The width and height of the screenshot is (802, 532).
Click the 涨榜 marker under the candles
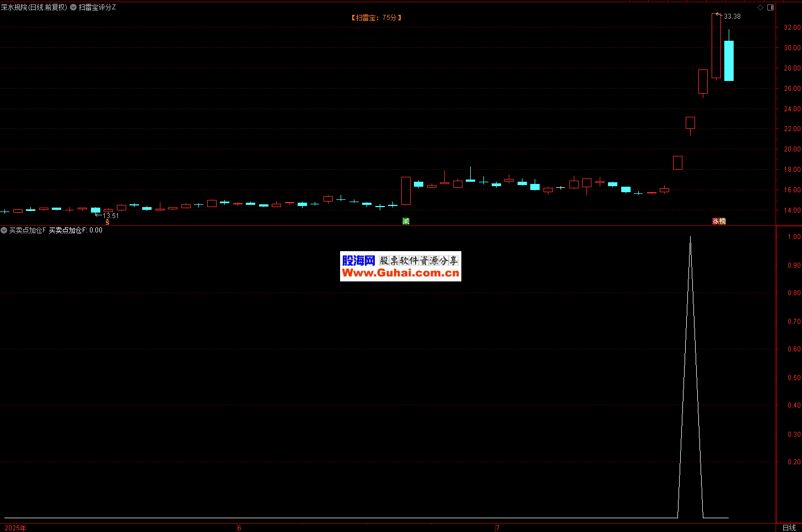719,221
